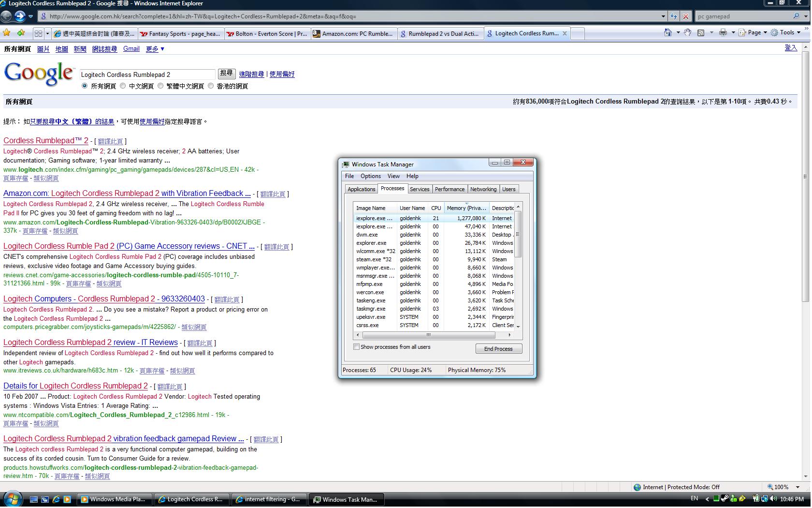Select the 中文網頁 radio button
This screenshot has height=508, width=812.
[x=123, y=86]
